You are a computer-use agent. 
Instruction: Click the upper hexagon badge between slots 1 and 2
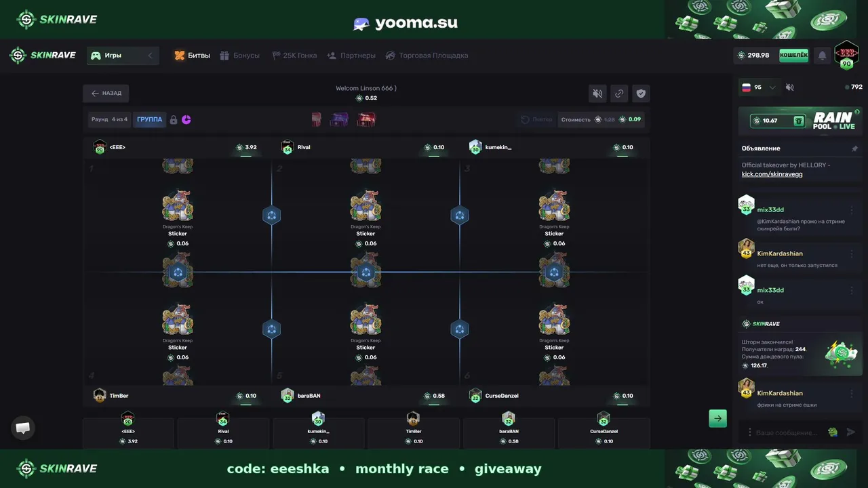point(271,216)
